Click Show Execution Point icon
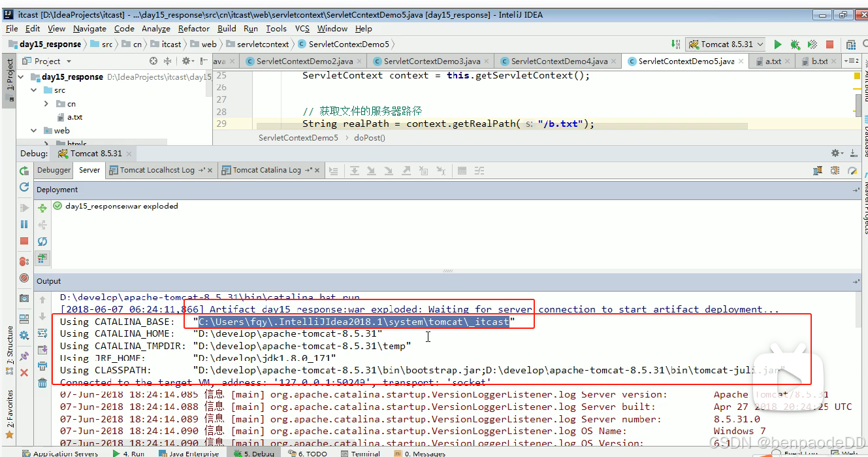Image resolution: width=868 pixels, height=457 pixels. (334, 171)
